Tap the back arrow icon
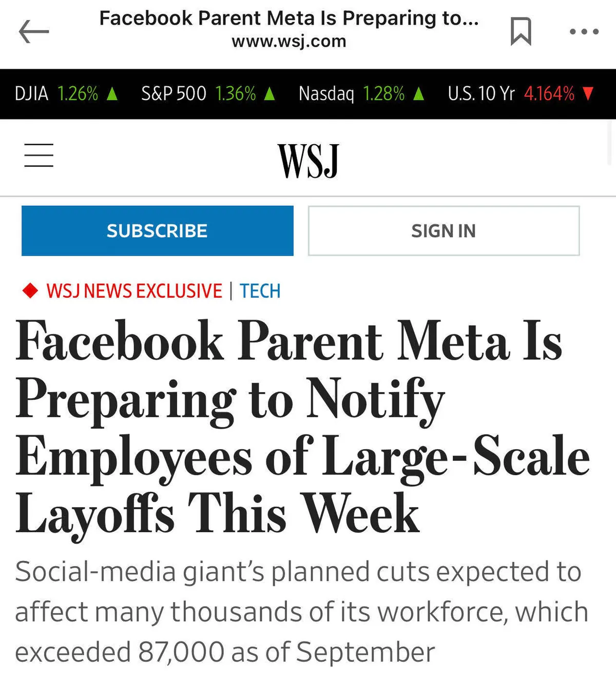 (x=34, y=32)
